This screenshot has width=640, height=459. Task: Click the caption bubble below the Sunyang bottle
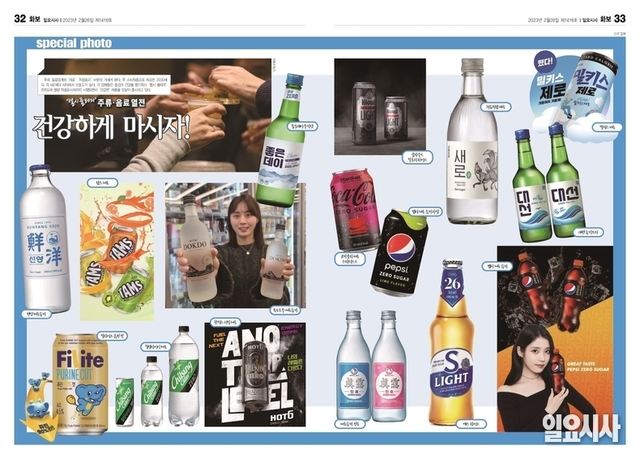(x=36, y=314)
